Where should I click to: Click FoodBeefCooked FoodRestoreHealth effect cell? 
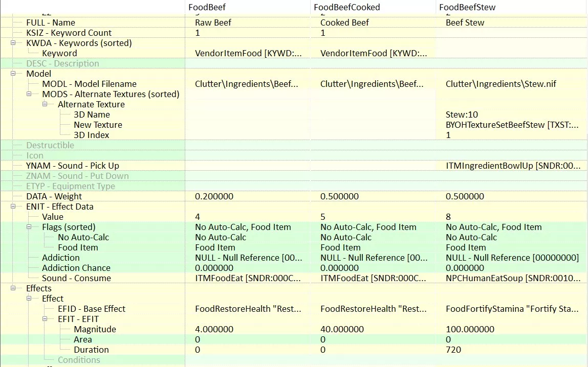373,309
